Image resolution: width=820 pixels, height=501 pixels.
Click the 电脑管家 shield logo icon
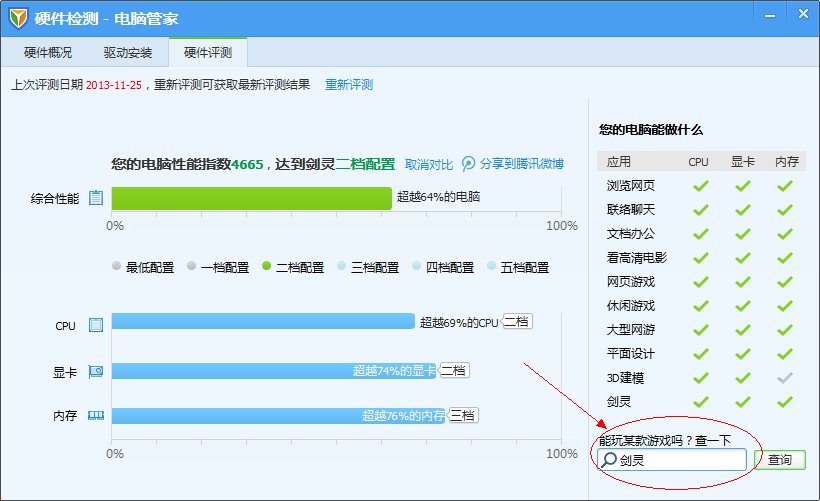click(x=18, y=18)
